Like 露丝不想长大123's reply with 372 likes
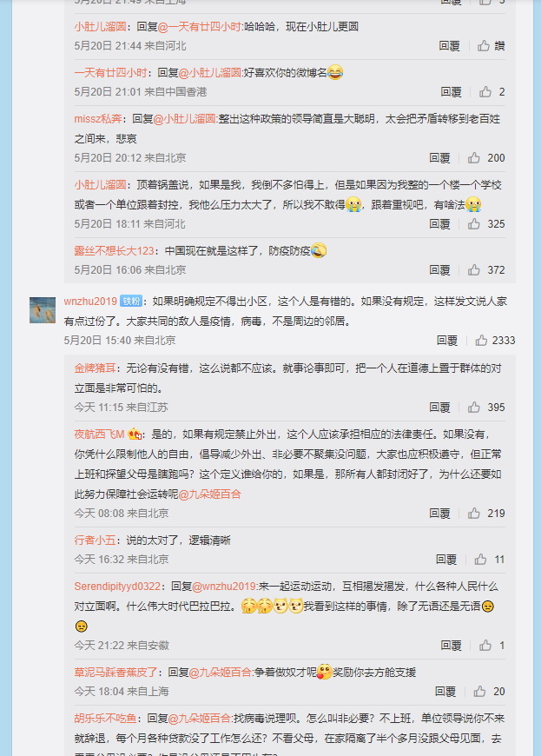 [x=473, y=270]
